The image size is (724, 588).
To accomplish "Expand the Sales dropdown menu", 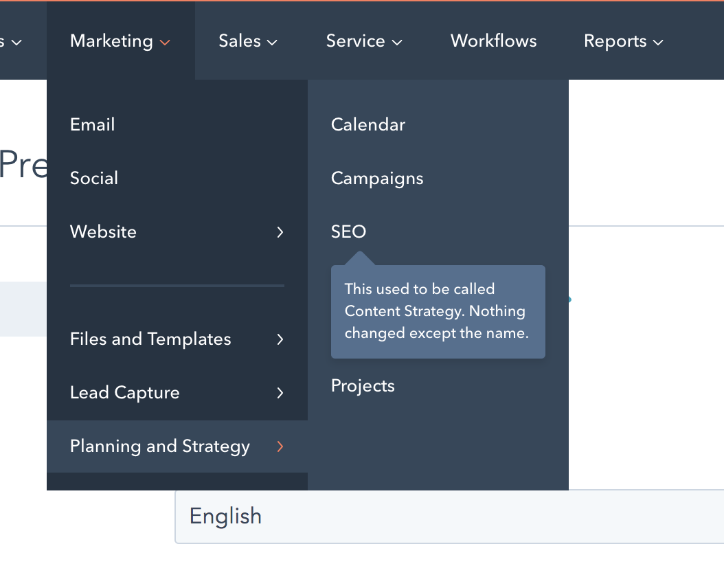I will point(247,41).
